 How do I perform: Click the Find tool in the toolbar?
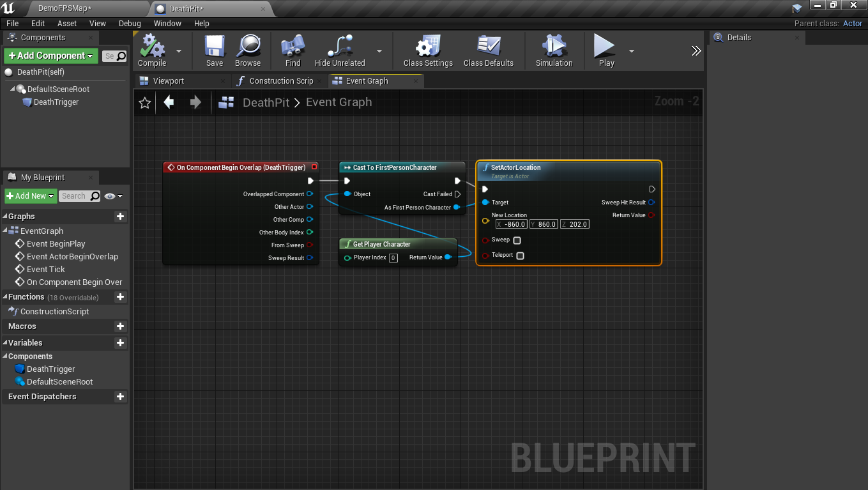tap(292, 50)
